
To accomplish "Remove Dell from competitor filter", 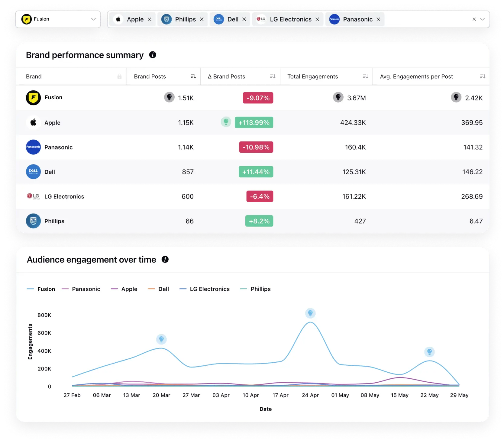I will (x=244, y=19).
